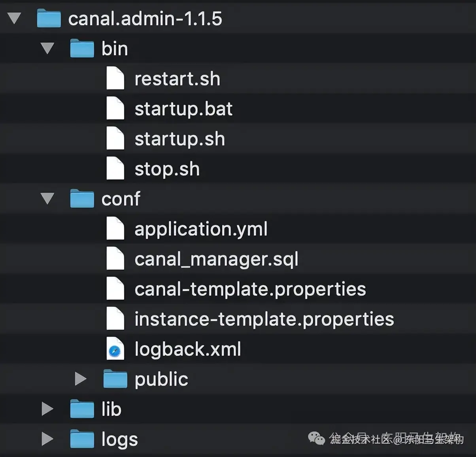Click the conf folder icon
476x457 pixels.
[82, 199]
